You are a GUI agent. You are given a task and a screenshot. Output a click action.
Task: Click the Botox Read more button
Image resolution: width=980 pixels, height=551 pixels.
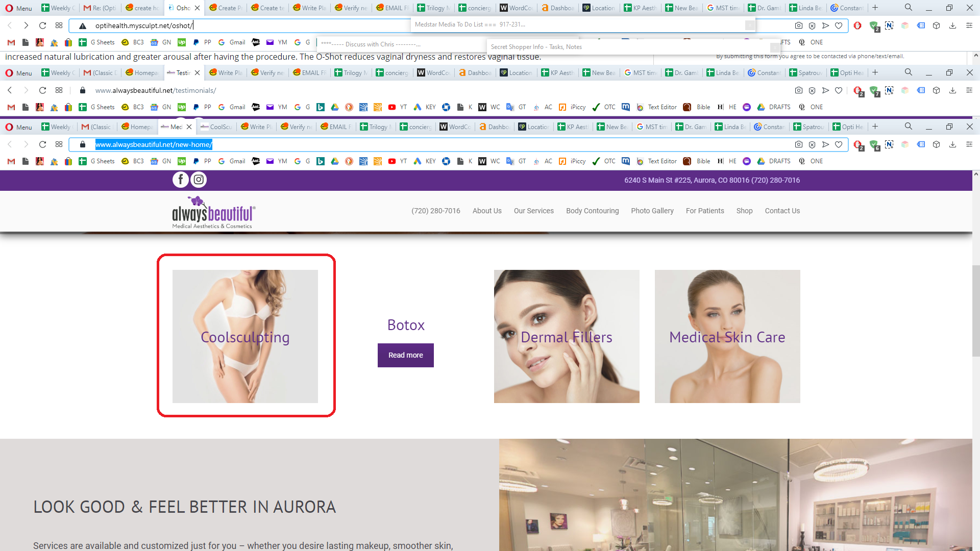pyautogui.click(x=406, y=355)
